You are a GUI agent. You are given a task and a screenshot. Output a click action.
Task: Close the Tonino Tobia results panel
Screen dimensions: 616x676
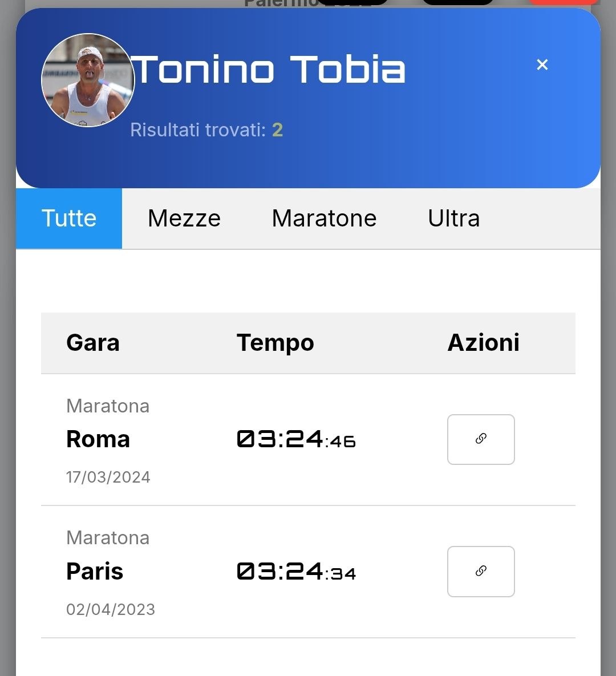(x=542, y=65)
